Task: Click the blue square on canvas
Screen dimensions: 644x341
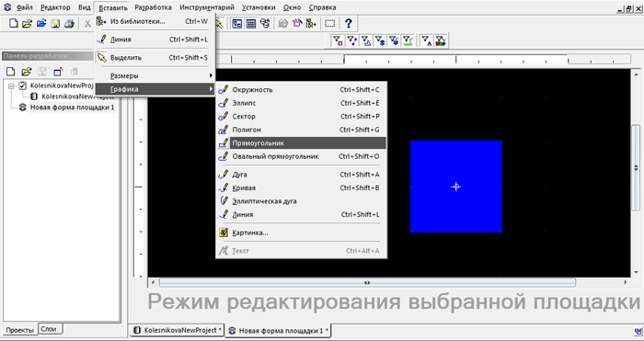Action: 456,187
